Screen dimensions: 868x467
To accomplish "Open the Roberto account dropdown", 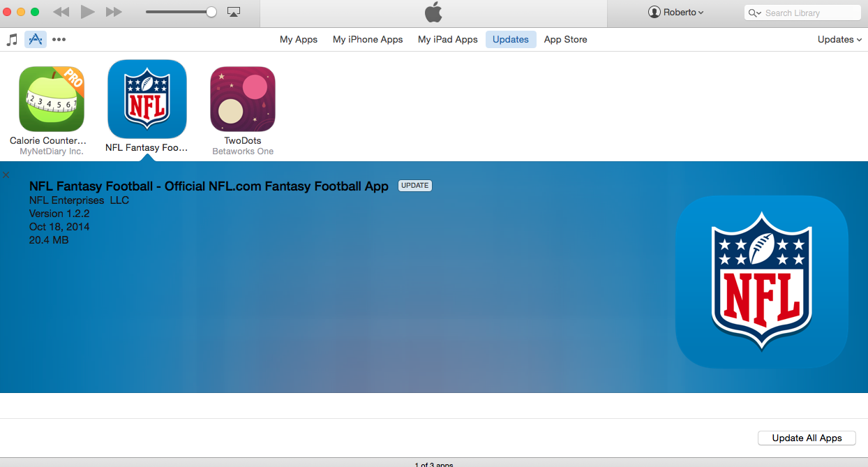I will tap(675, 12).
